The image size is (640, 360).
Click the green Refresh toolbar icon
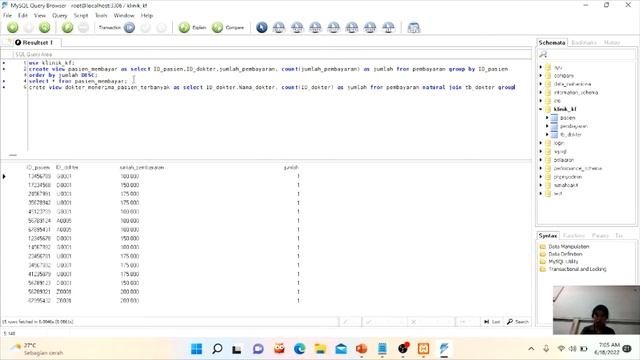[44, 27]
